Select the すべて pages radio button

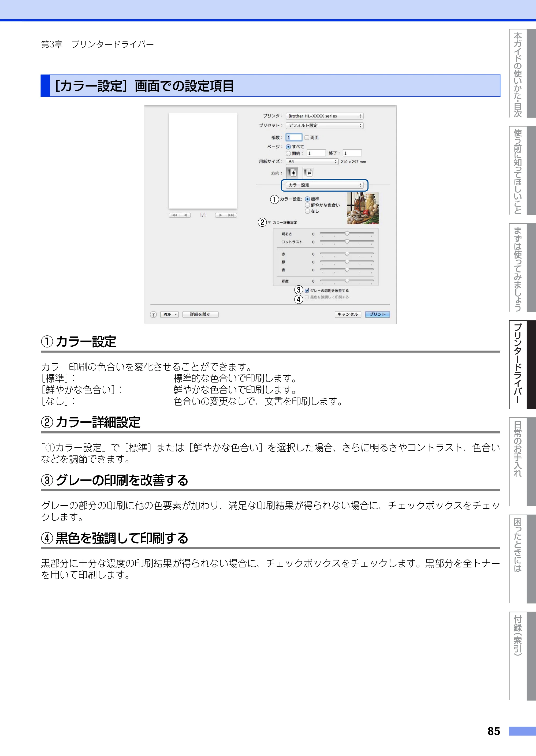click(288, 147)
